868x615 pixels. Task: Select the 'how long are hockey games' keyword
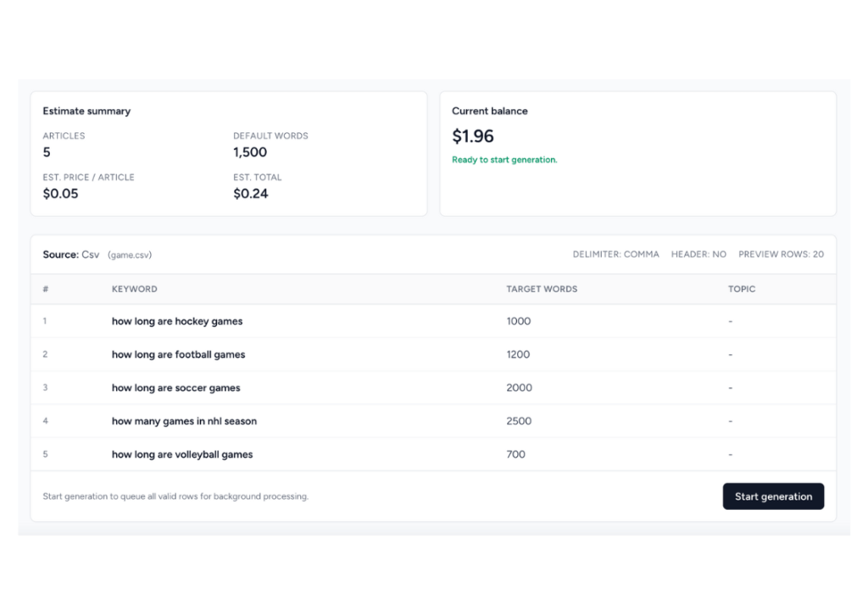pos(176,321)
